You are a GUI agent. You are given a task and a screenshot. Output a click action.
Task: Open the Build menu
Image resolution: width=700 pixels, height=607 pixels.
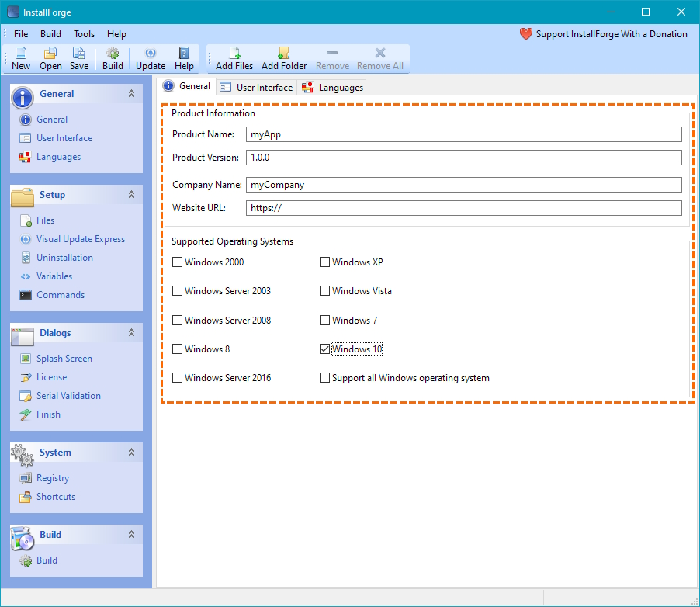coord(50,34)
